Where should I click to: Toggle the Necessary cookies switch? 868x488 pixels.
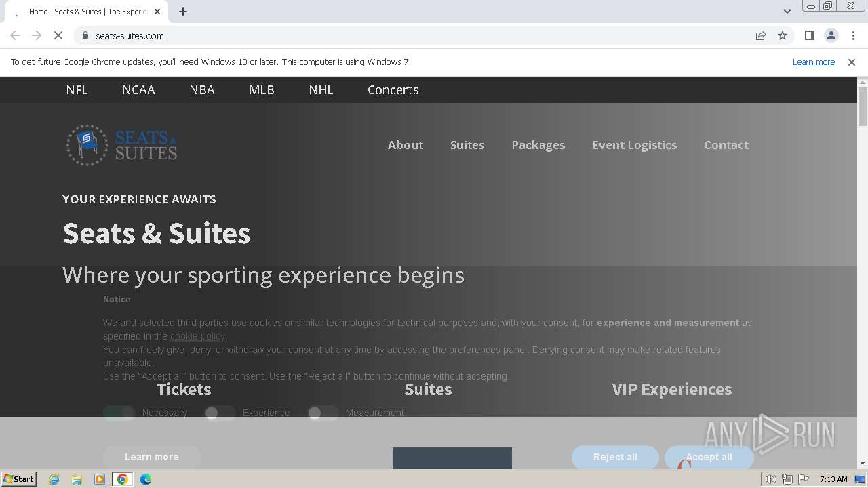tap(119, 413)
